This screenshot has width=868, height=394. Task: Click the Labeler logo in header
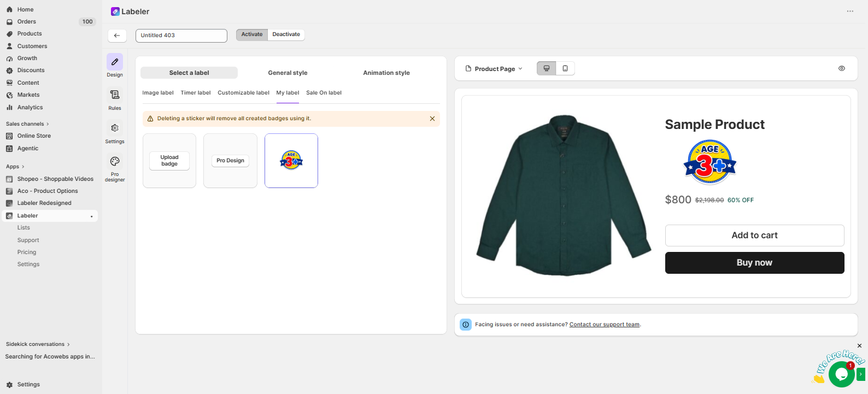click(x=115, y=11)
